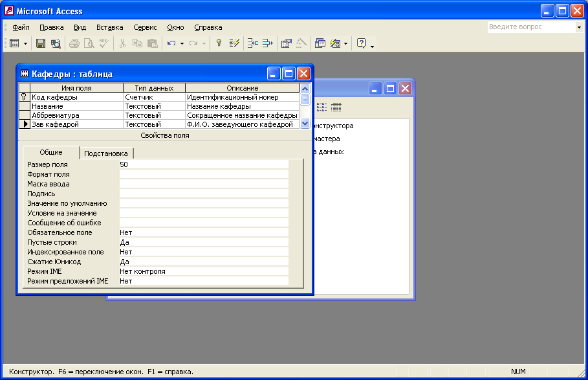Click the Insert Rows toolbar icon
Screen dimensions: 588x380
tap(253, 43)
